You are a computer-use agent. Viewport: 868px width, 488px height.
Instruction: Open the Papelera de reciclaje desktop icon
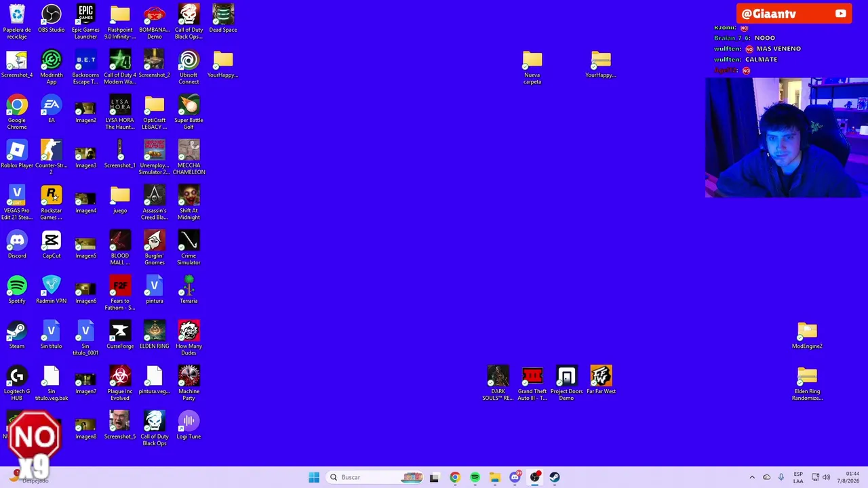click(x=17, y=22)
